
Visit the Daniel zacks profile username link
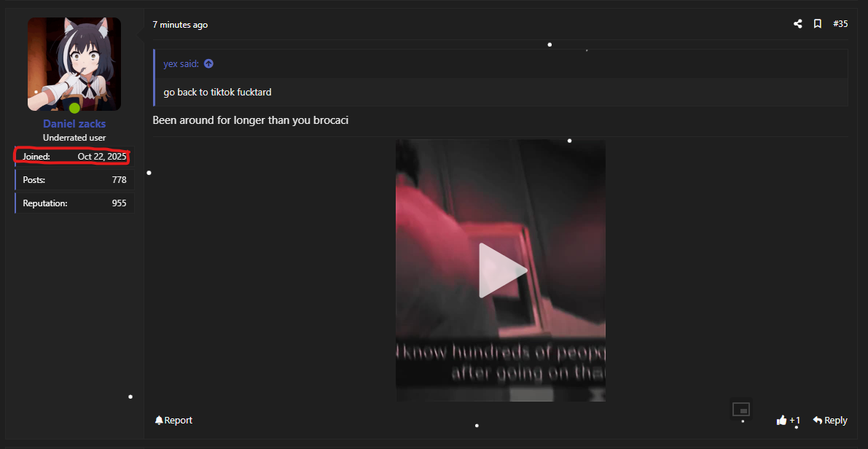(74, 124)
